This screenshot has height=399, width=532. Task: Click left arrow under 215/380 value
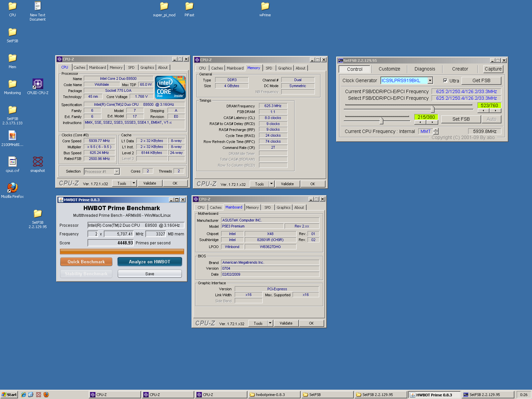[420, 122]
